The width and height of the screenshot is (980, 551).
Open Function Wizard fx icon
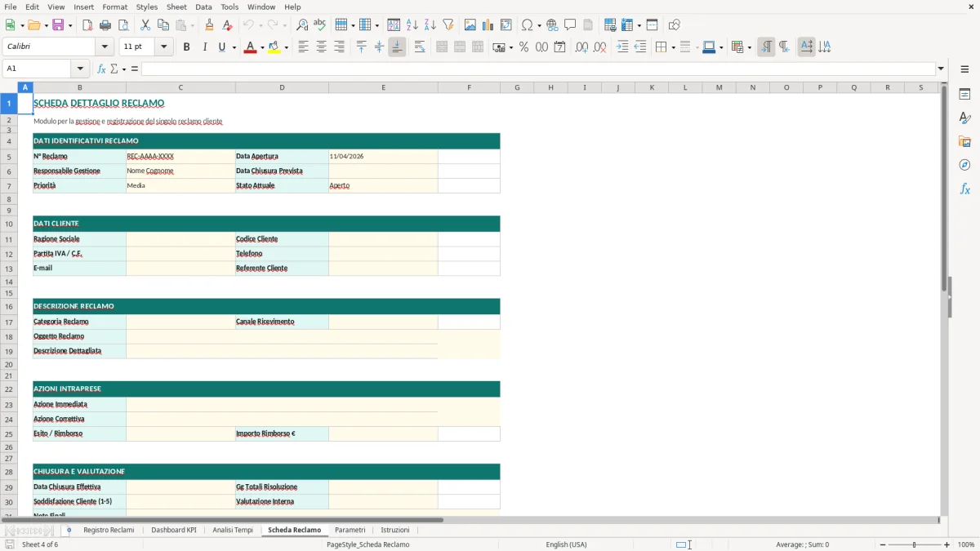[x=102, y=69]
